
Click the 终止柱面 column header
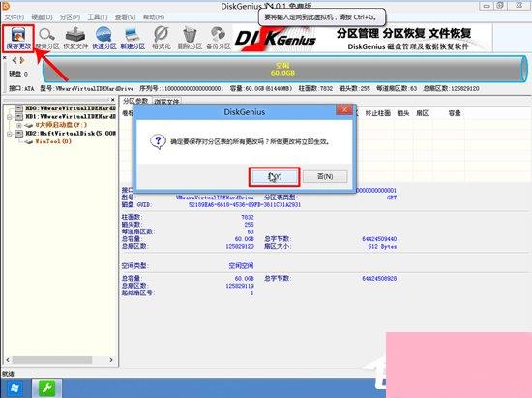(377, 113)
